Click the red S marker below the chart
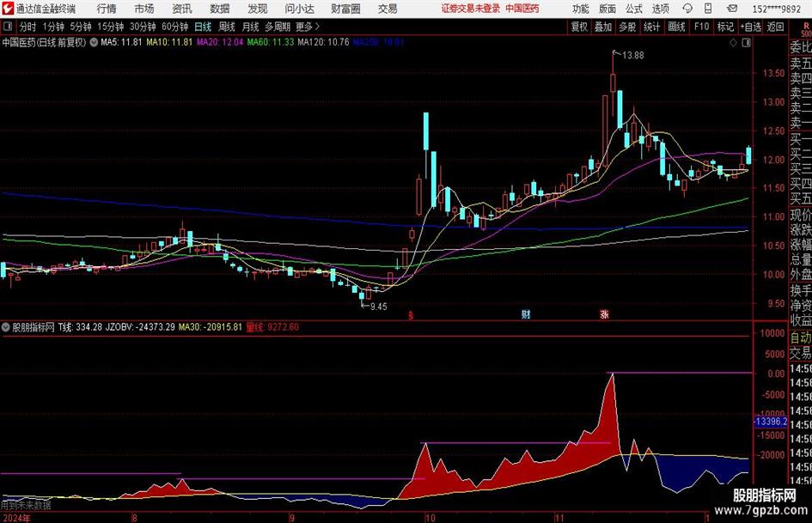812x523 pixels. click(411, 315)
